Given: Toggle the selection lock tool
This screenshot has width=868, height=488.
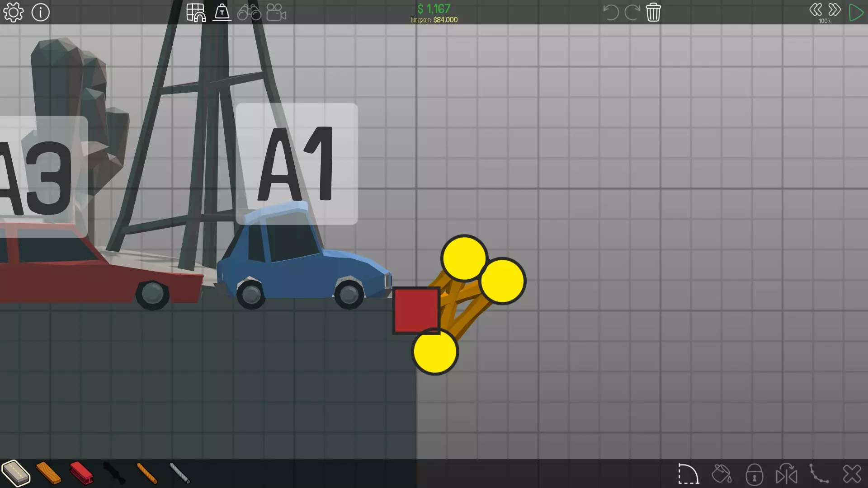Looking at the screenshot, I should point(754,474).
